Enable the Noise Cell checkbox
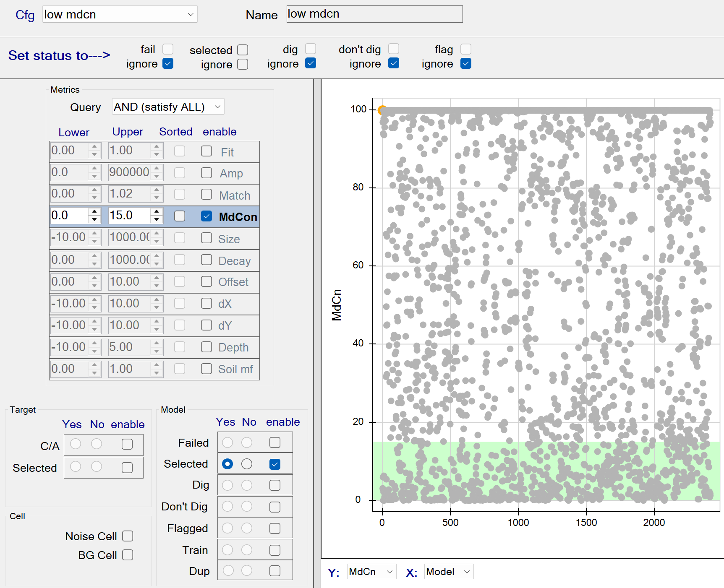 (128, 536)
